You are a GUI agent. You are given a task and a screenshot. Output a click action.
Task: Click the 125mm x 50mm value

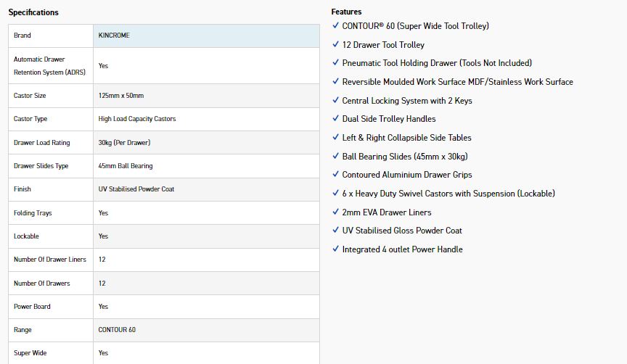(x=121, y=96)
